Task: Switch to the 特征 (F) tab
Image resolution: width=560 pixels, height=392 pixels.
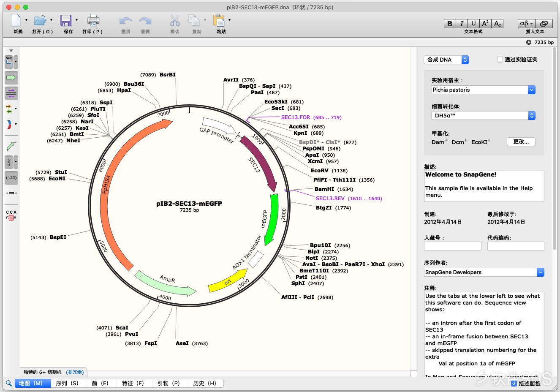Action: (133, 383)
